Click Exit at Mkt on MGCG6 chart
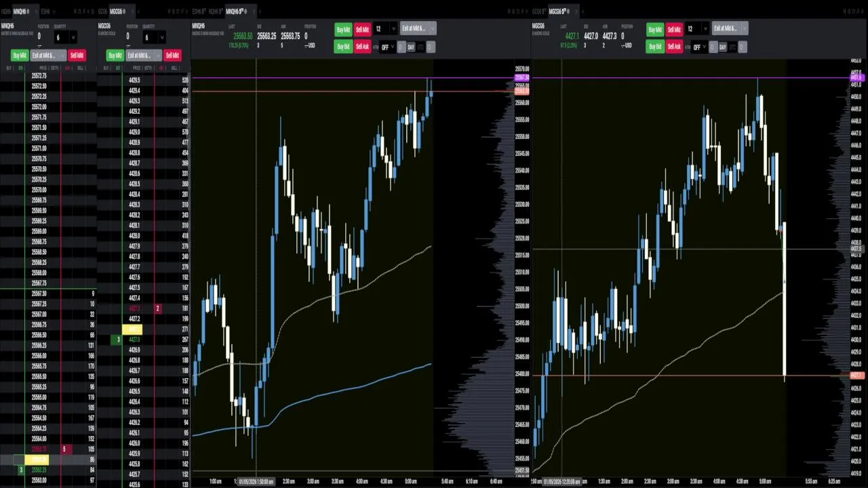 tap(726, 29)
